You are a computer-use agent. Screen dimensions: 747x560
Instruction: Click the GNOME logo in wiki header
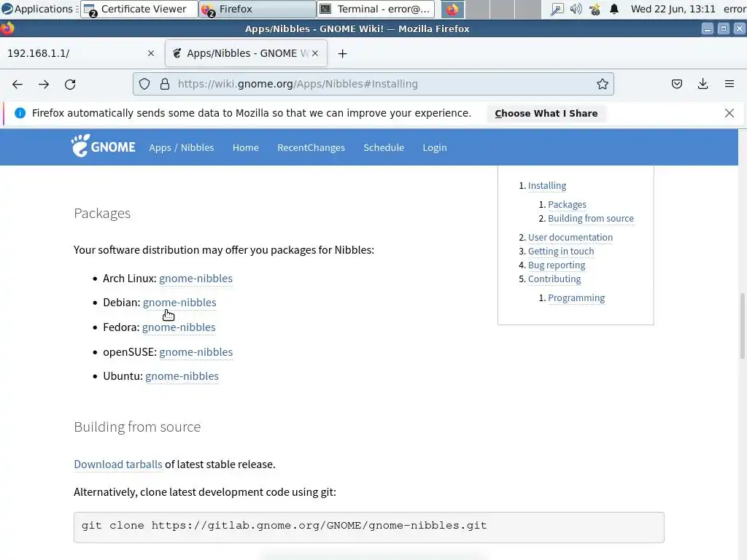104,146
